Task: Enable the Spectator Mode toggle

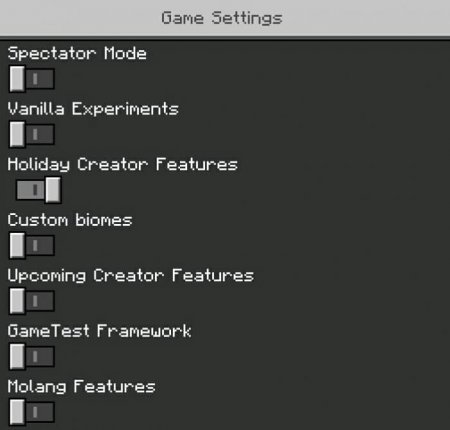Action: click(32, 79)
